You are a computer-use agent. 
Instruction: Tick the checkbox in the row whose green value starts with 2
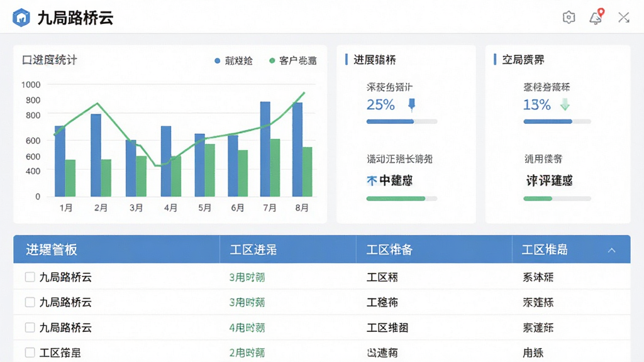30,353
